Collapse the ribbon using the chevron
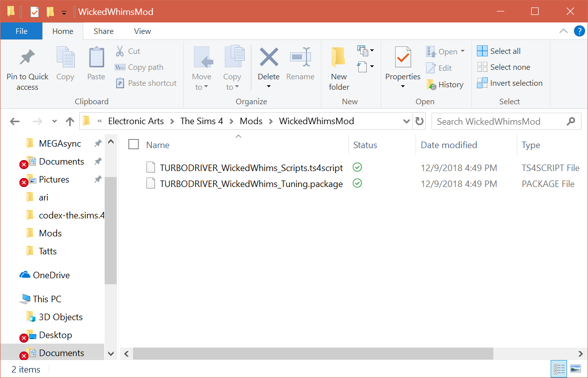This screenshot has height=378, width=588. (x=564, y=31)
